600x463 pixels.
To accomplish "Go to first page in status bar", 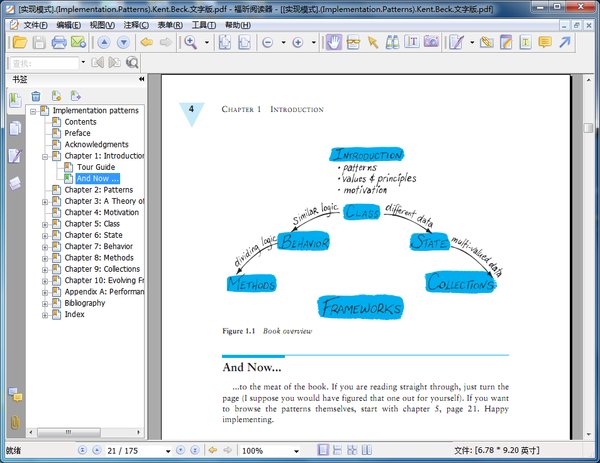I will 82,450.
